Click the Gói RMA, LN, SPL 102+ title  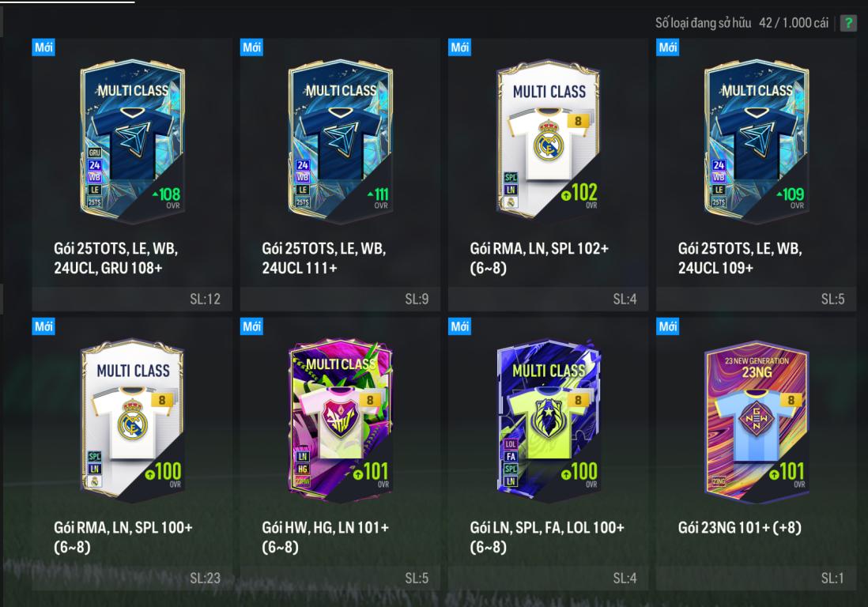pyautogui.click(x=539, y=258)
